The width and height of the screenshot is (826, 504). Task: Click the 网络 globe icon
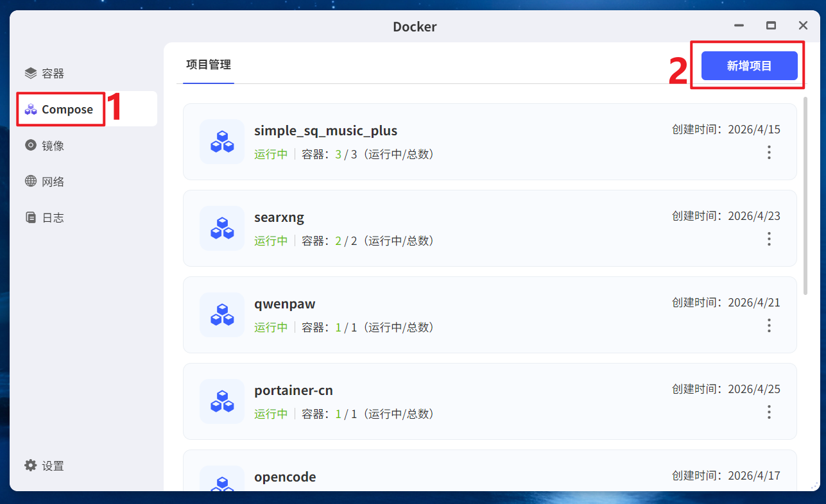[31, 181]
